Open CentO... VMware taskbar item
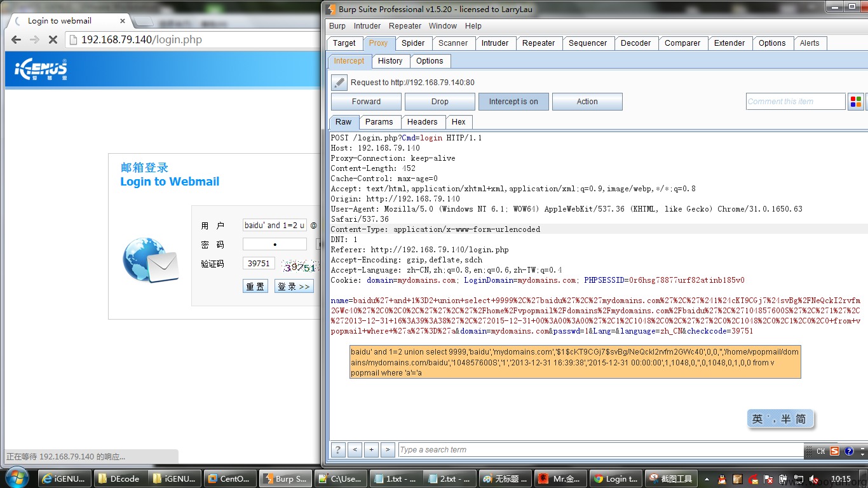The width and height of the screenshot is (868, 488). point(230,478)
